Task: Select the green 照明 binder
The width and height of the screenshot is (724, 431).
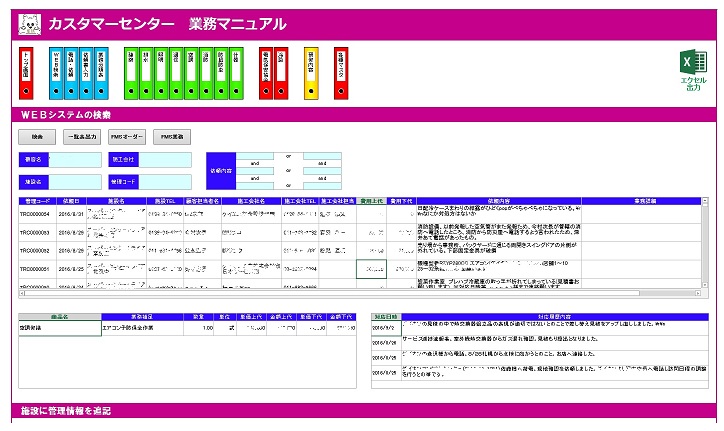Action: (x=160, y=72)
